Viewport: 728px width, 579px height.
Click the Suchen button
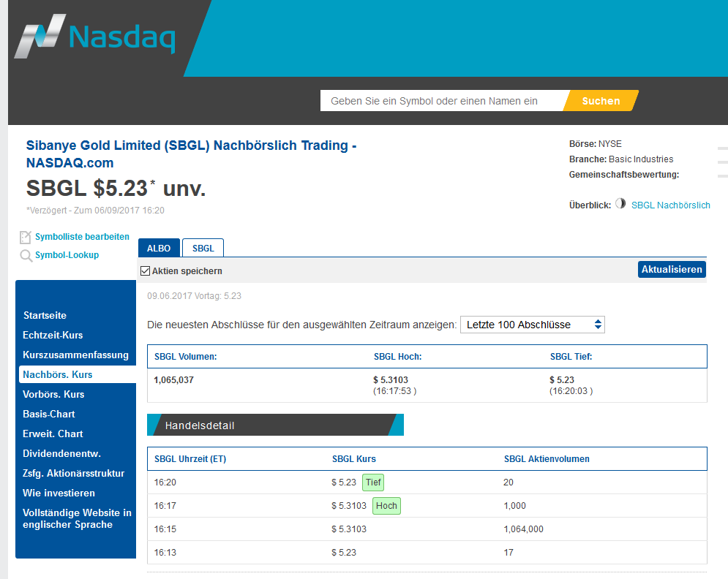[601, 101]
